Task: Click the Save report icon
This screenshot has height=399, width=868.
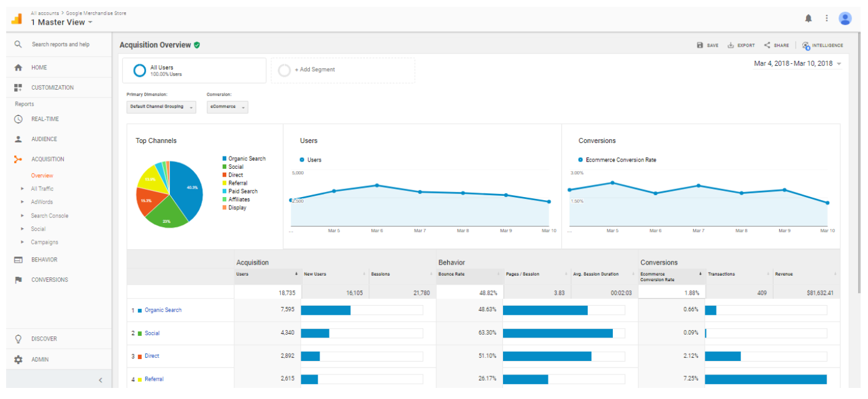Action: click(x=700, y=45)
